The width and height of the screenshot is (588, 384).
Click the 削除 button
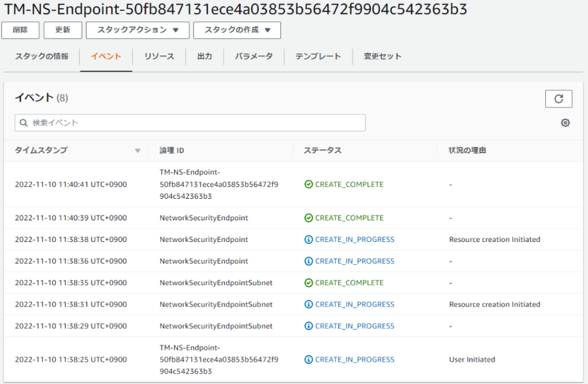(20, 30)
